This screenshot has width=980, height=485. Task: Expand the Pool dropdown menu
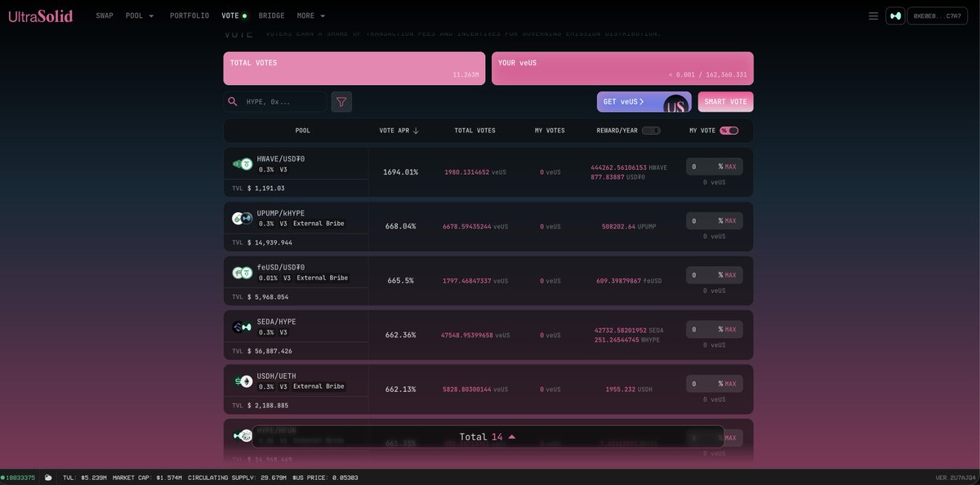point(140,16)
